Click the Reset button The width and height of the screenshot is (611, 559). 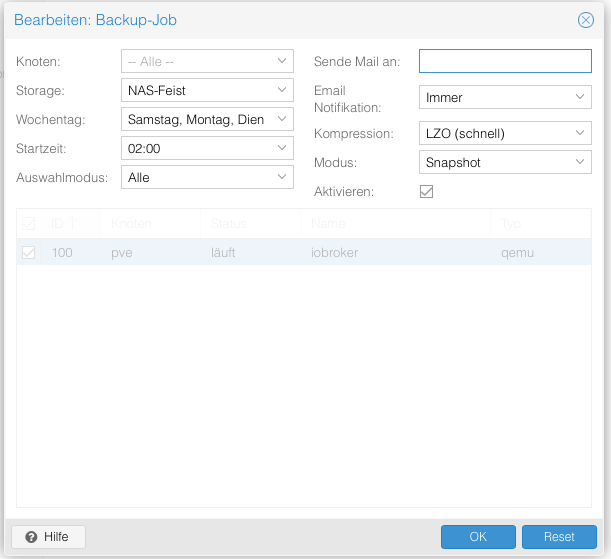[559, 537]
